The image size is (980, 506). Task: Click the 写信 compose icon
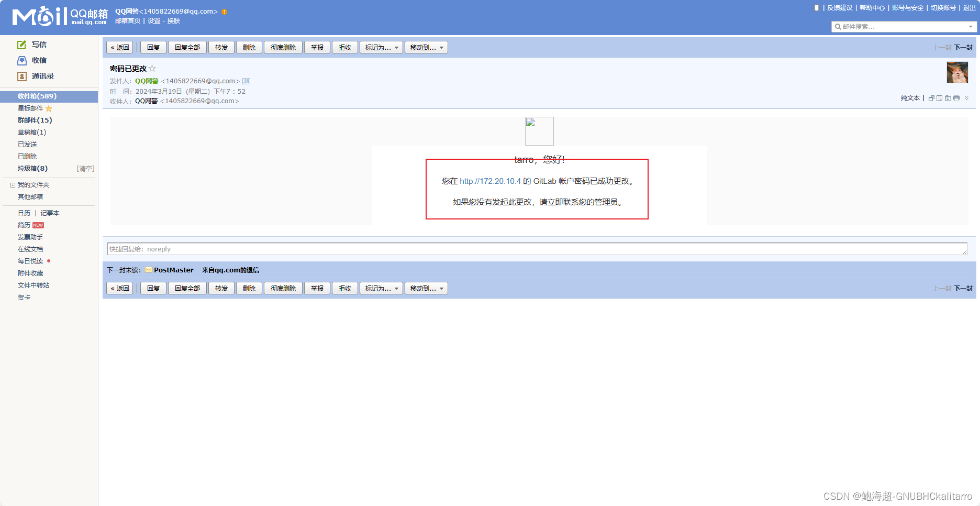(x=21, y=45)
